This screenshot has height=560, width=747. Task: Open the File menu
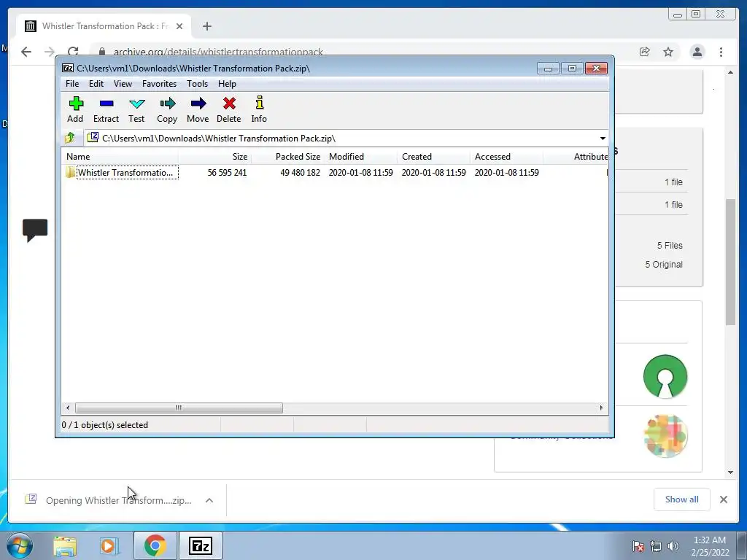click(x=72, y=84)
